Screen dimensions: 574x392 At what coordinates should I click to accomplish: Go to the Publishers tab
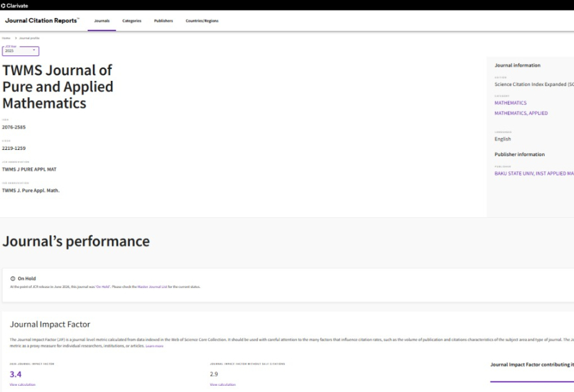[163, 21]
